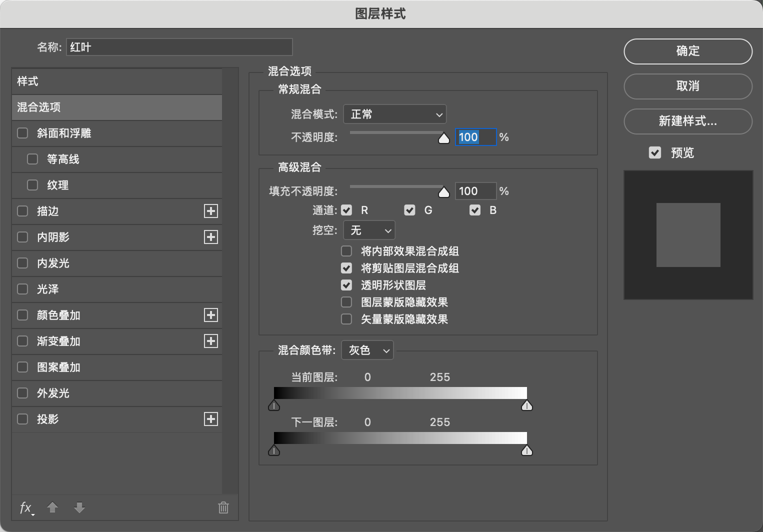This screenshot has width=763, height=532.
Task: Open the 挖空 dropdown
Action: [x=369, y=230]
